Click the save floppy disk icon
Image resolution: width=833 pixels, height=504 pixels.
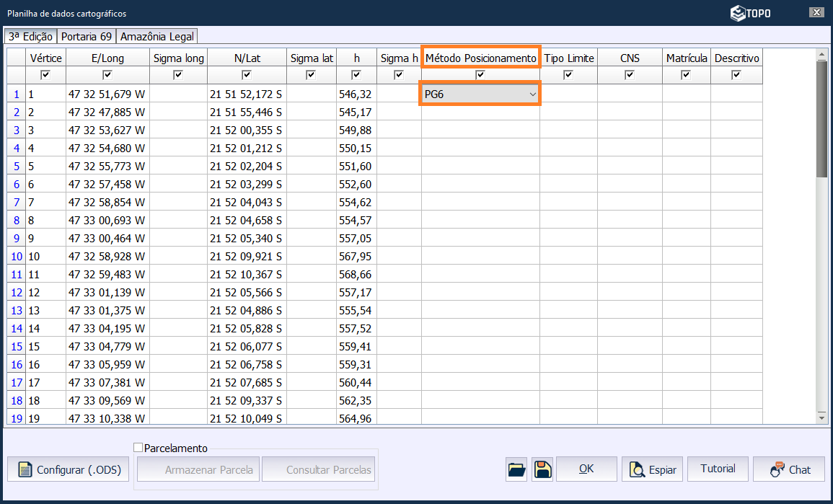coord(542,469)
